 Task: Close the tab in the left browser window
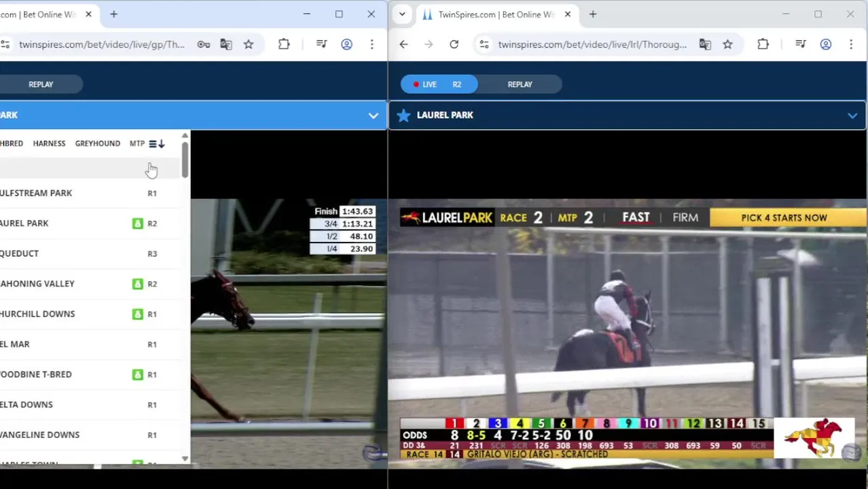click(88, 14)
